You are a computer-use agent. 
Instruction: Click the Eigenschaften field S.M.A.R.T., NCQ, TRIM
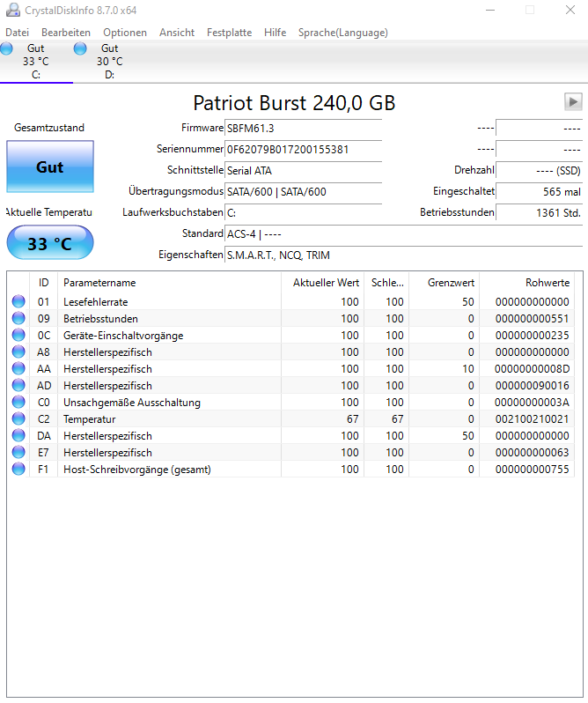pyautogui.click(x=403, y=255)
